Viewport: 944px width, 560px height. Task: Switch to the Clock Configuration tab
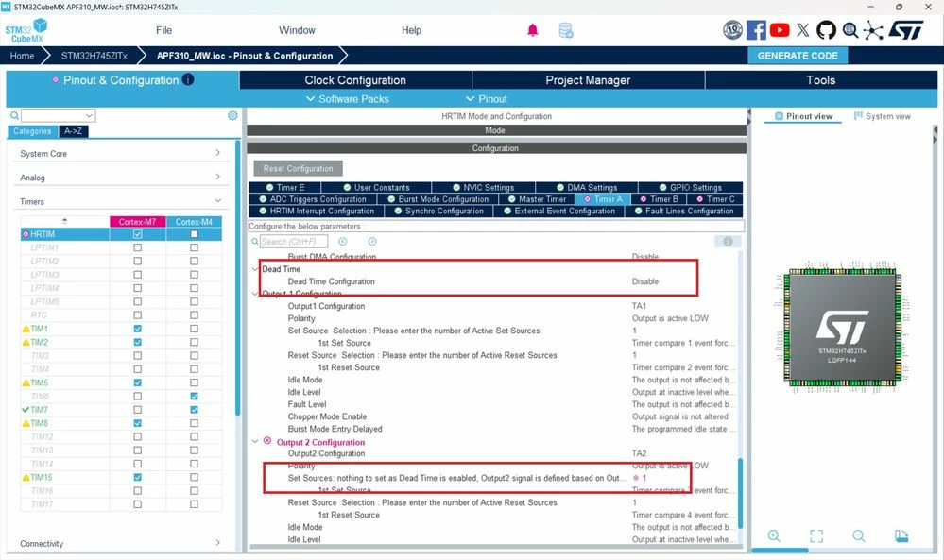pos(355,80)
